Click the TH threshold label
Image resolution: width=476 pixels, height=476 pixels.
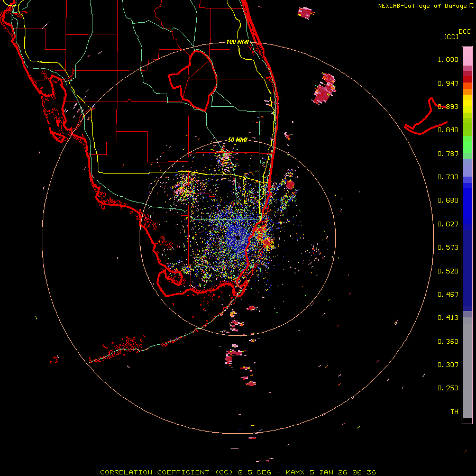coord(454,412)
